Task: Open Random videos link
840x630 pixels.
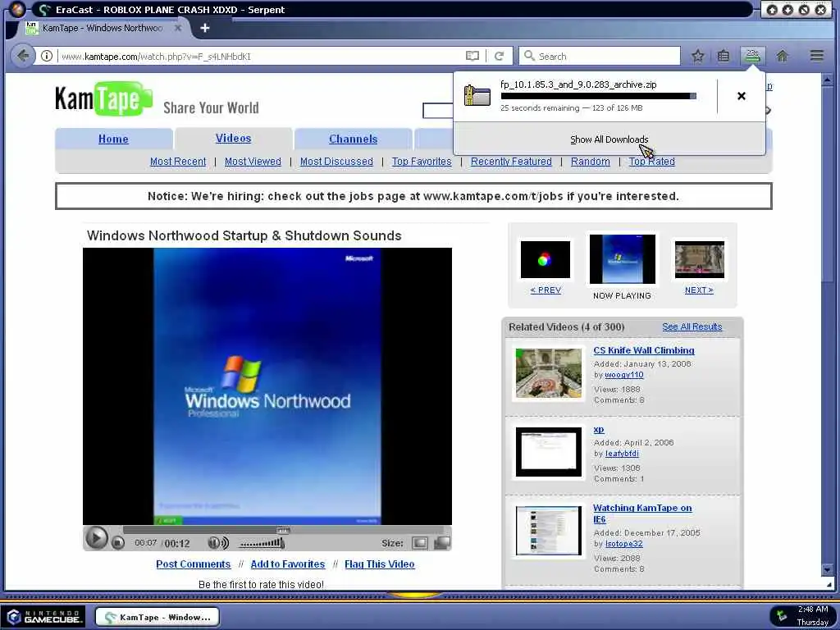Action: pos(591,162)
